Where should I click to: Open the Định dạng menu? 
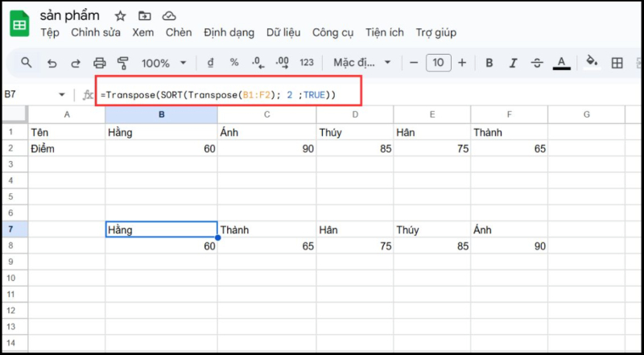click(x=229, y=33)
